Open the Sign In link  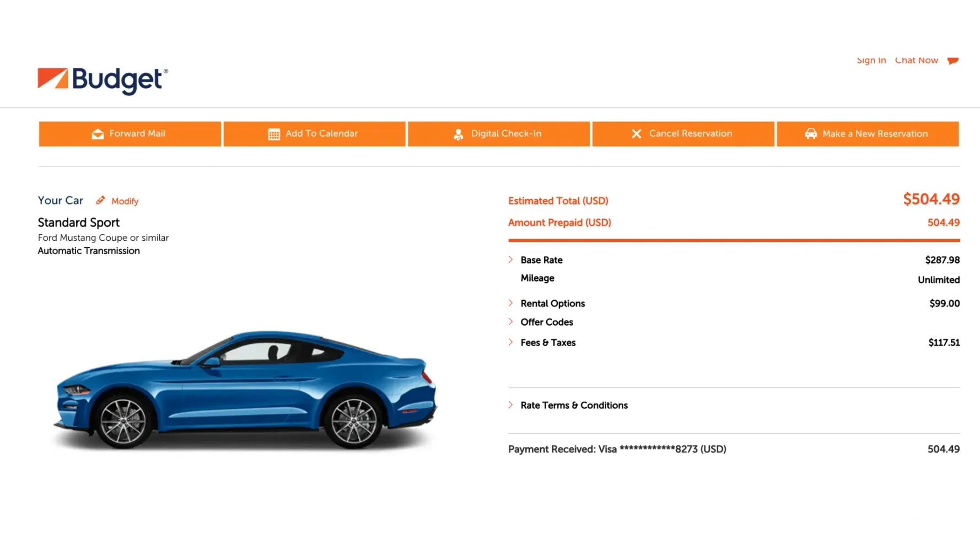(871, 60)
